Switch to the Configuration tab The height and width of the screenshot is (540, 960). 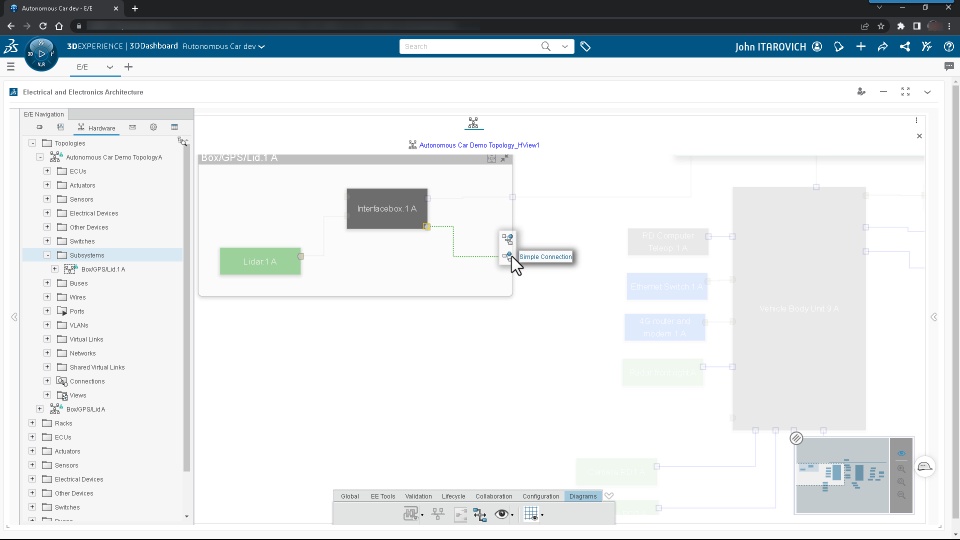[x=541, y=496]
